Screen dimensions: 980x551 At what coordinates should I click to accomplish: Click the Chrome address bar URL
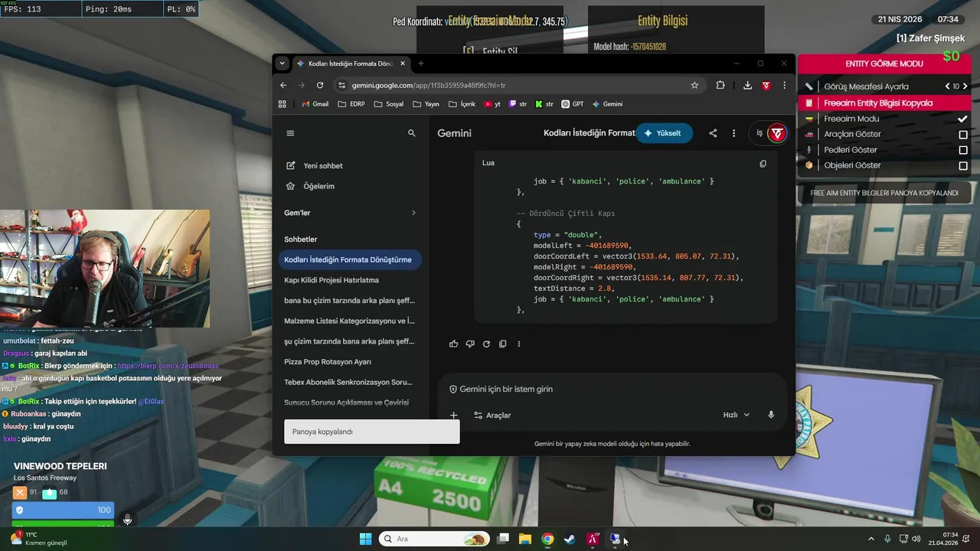click(x=428, y=85)
